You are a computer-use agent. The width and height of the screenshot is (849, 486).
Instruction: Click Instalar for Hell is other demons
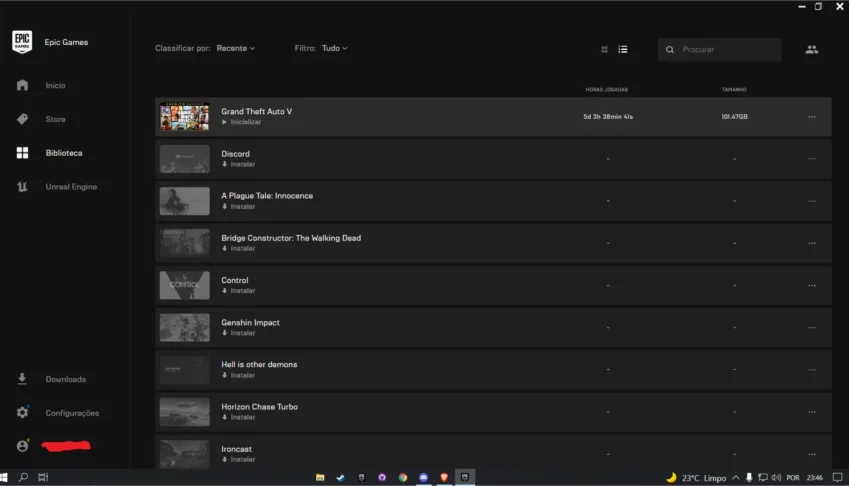pos(239,375)
